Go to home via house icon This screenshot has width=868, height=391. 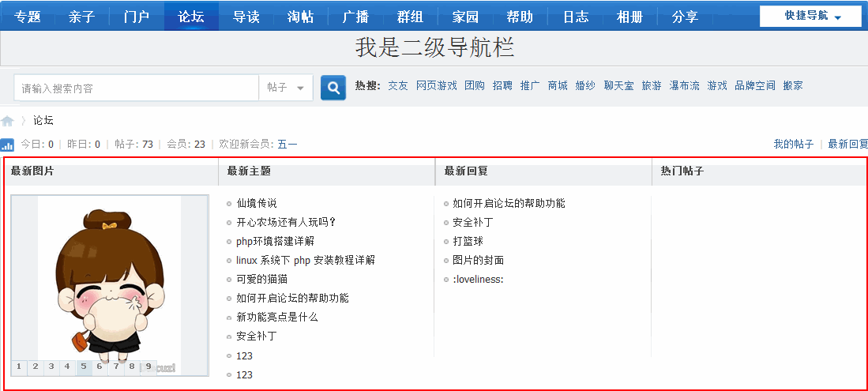8,121
